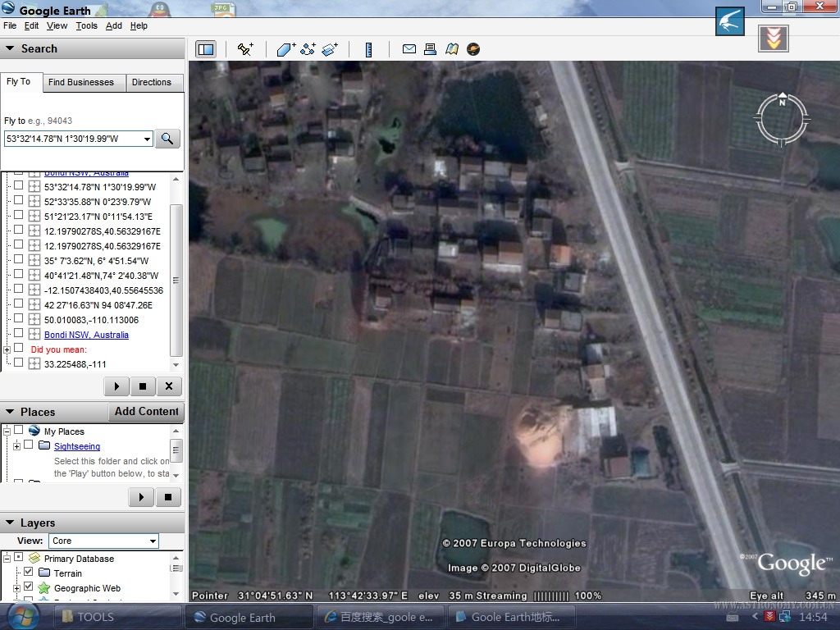Click the Fly to coordinates input field
The width and height of the screenshot is (840, 630).
point(73,139)
